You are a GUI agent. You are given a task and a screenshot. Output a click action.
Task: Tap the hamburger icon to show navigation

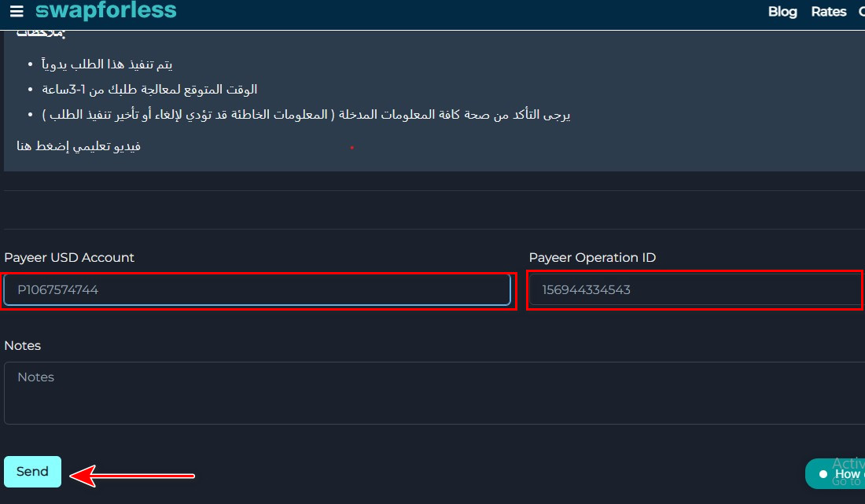[x=17, y=11]
